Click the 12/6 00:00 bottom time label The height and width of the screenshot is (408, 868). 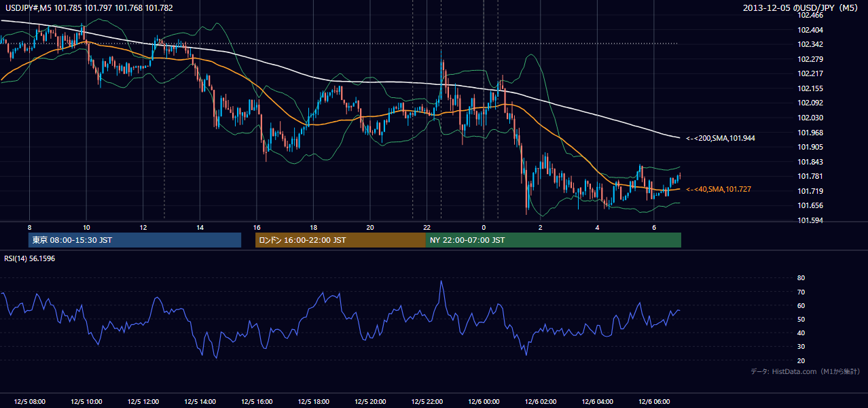coord(484,402)
